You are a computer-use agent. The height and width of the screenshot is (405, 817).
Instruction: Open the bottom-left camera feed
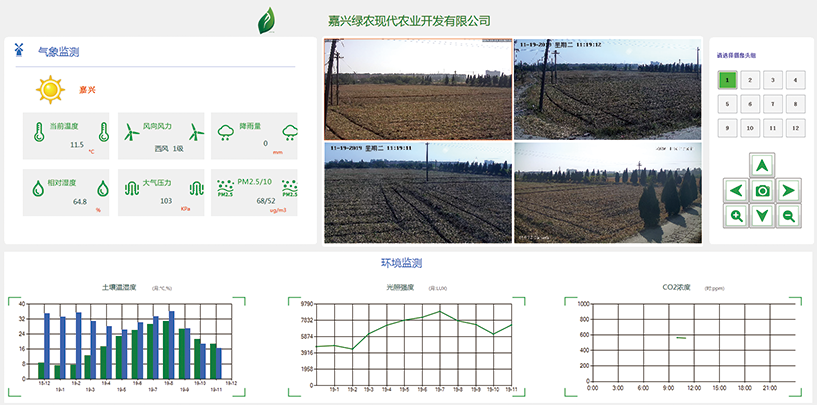pos(418,192)
